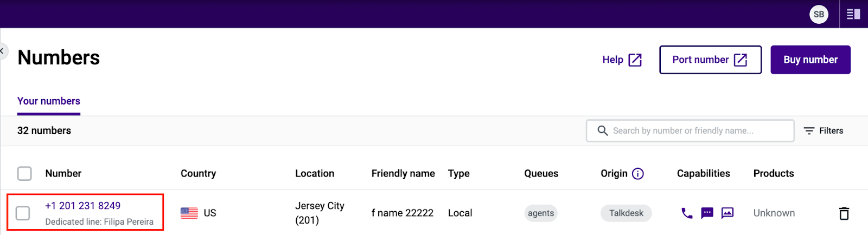Click the search magnifier icon

602,130
